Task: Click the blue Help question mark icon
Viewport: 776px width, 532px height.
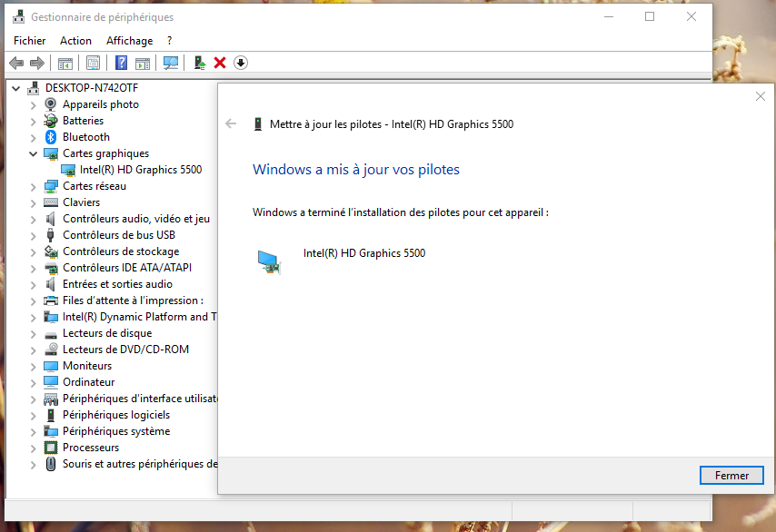Action: point(121,63)
